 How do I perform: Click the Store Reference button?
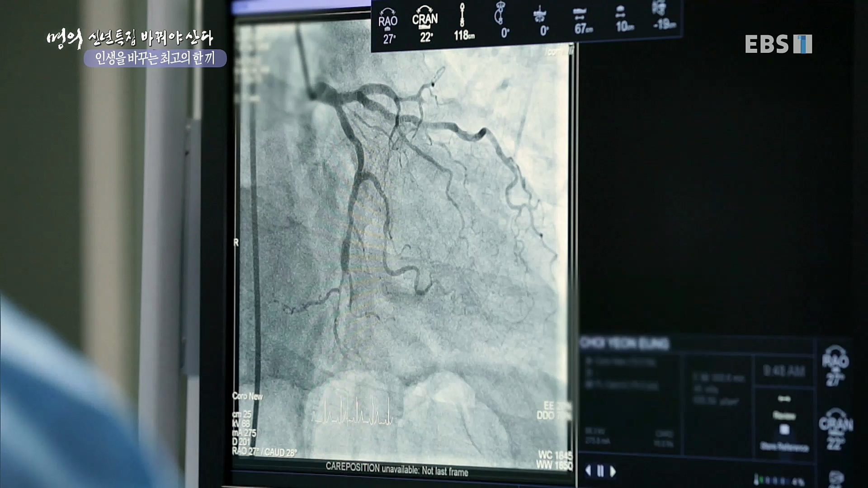click(784, 447)
